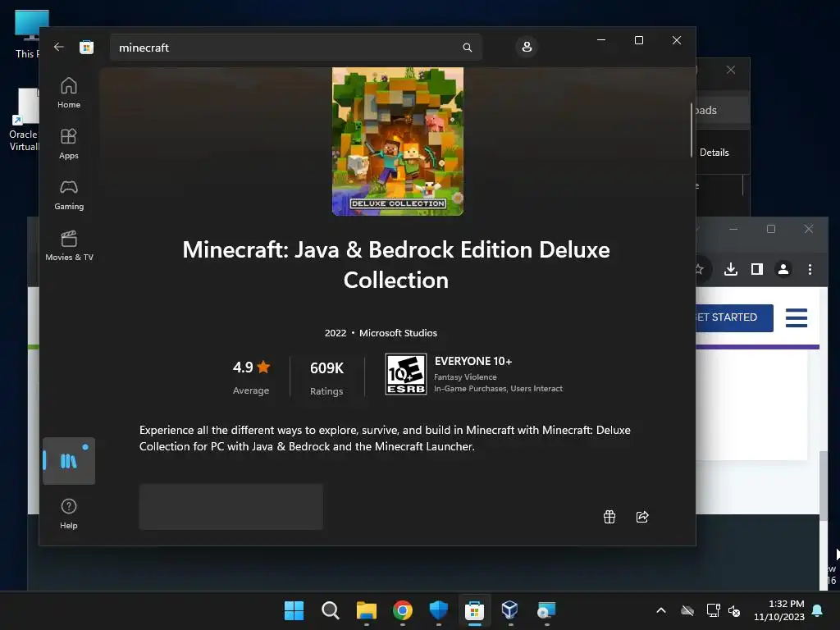This screenshot has height=630, width=840.
Task: Click the Microsoft Store taskbar icon
Action: point(475,610)
